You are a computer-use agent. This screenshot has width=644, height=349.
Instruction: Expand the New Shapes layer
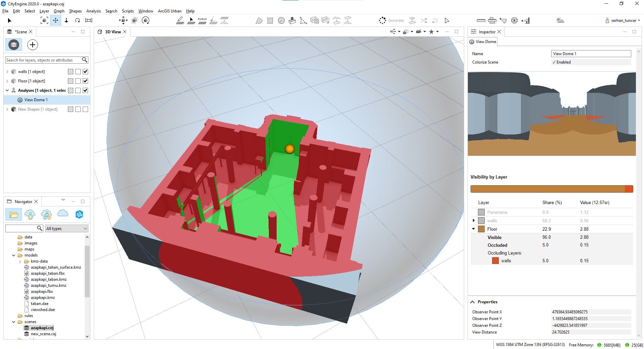tap(7, 109)
